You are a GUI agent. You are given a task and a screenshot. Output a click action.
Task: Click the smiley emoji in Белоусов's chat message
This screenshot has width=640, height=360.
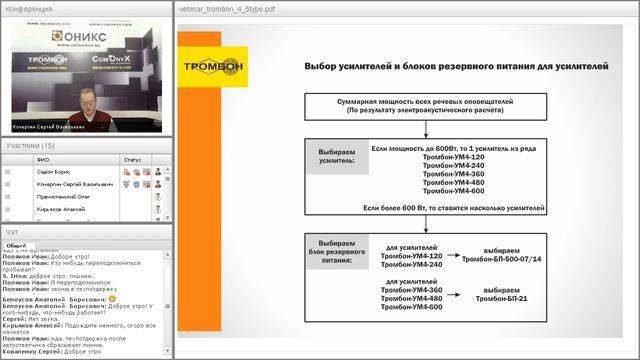coord(112,299)
